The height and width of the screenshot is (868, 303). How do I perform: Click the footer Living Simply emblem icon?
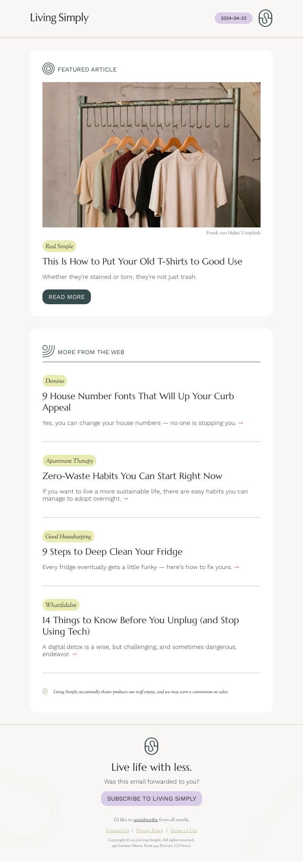click(x=151, y=746)
